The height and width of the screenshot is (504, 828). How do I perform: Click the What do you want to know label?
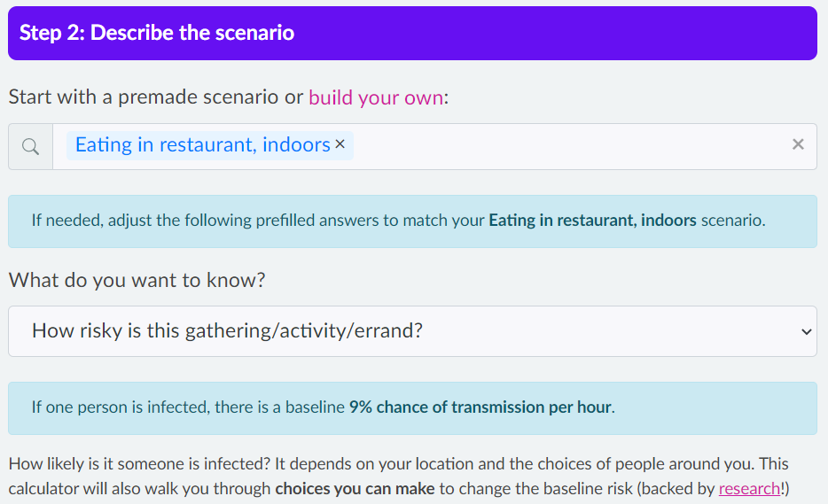pos(137,280)
